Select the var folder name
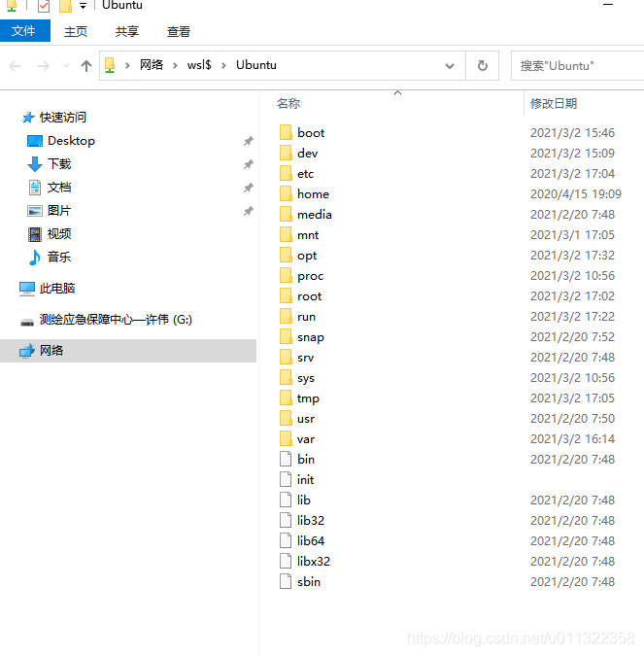644x656 pixels. tap(306, 439)
